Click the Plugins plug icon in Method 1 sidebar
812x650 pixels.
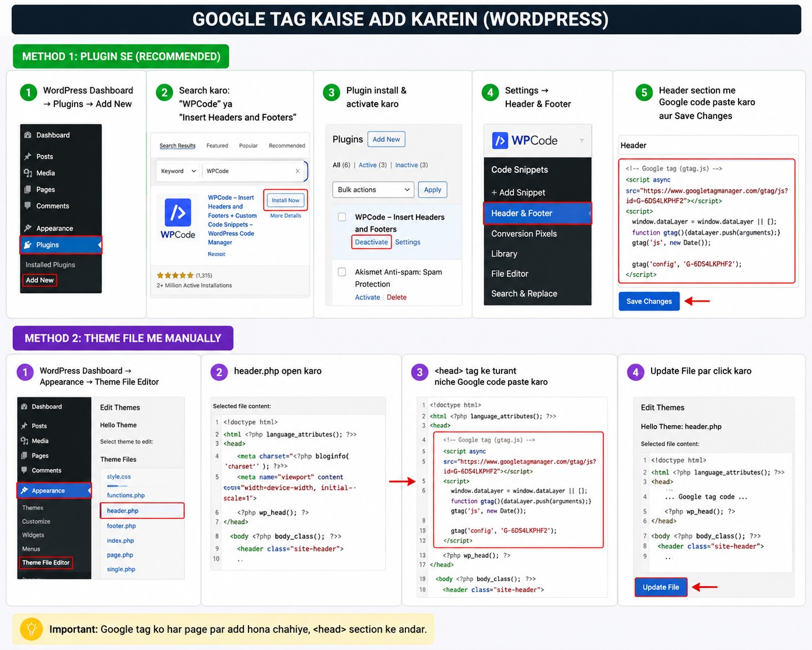pos(28,245)
